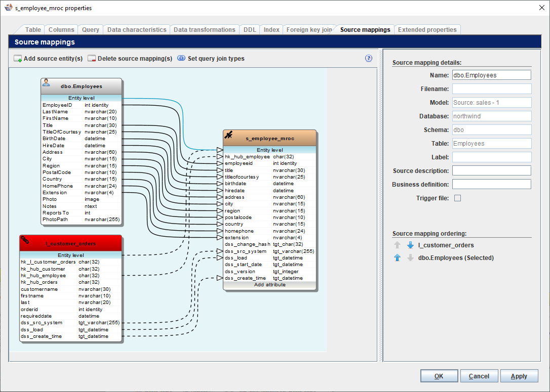The width and height of the screenshot is (550, 392).
Task: Open the help question mark icon
Action: pyautogui.click(x=369, y=59)
